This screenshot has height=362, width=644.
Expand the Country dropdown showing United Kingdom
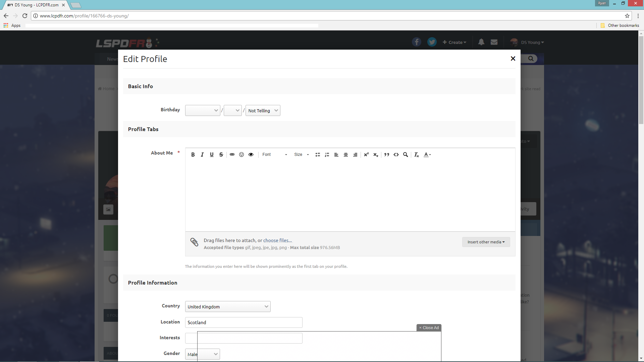(228, 307)
